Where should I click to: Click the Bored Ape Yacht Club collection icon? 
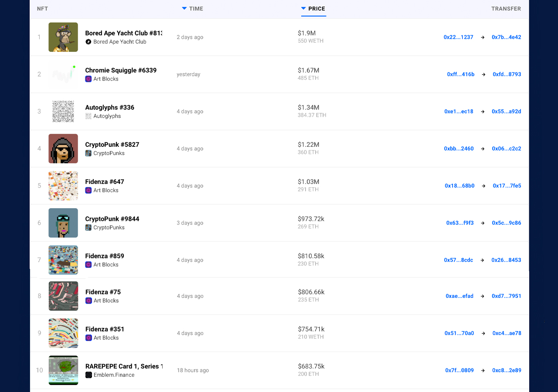tap(88, 42)
